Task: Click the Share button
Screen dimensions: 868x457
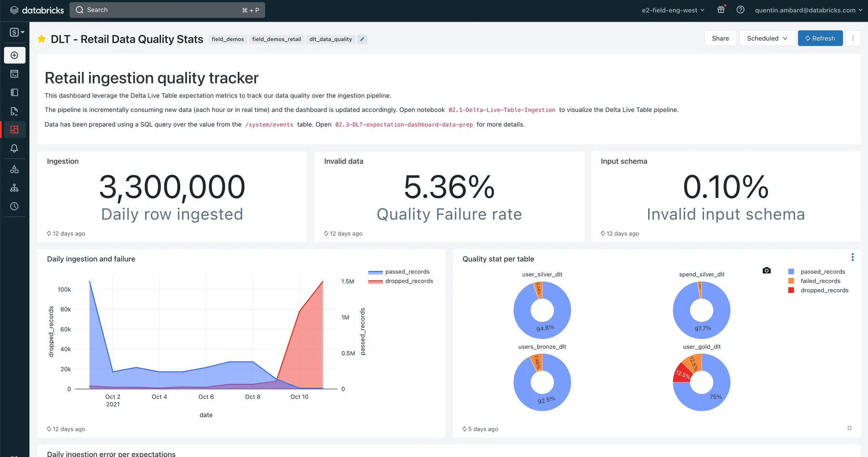Action: coord(720,39)
